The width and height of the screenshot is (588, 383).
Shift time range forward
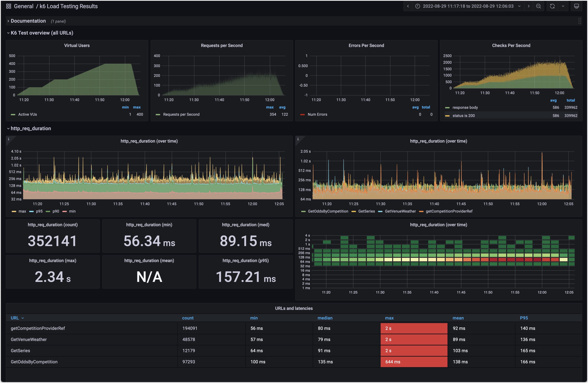[528, 6]
